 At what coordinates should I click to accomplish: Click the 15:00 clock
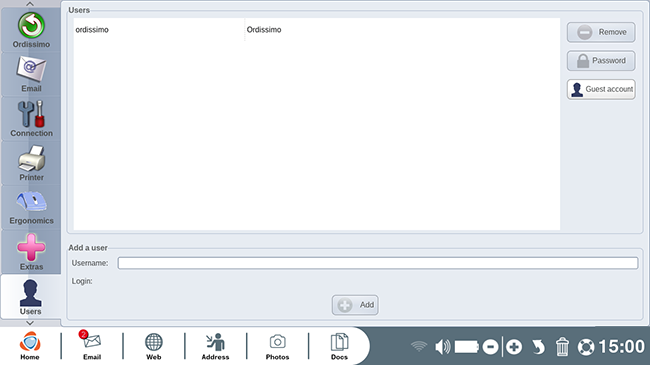tap(621, 346)
